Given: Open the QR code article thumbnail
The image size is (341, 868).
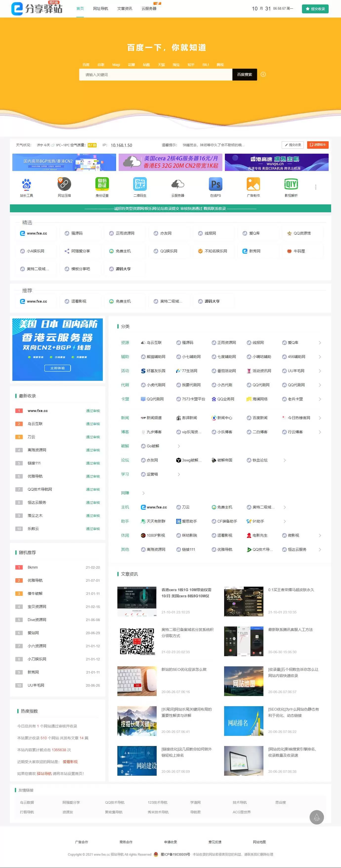Looking at the screenshot, I should 137,641.
